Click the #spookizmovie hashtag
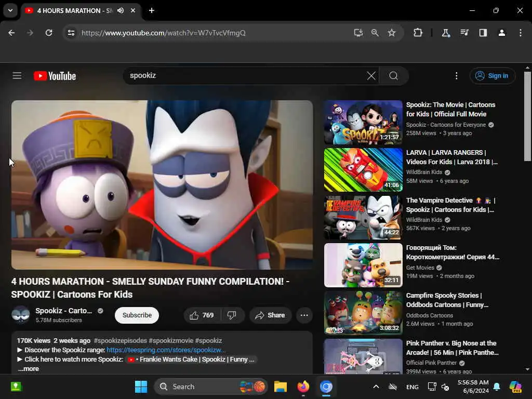Image resolution: width=532 pixels, height=399 pixels. pyautogui.click(x=170, y=341)
